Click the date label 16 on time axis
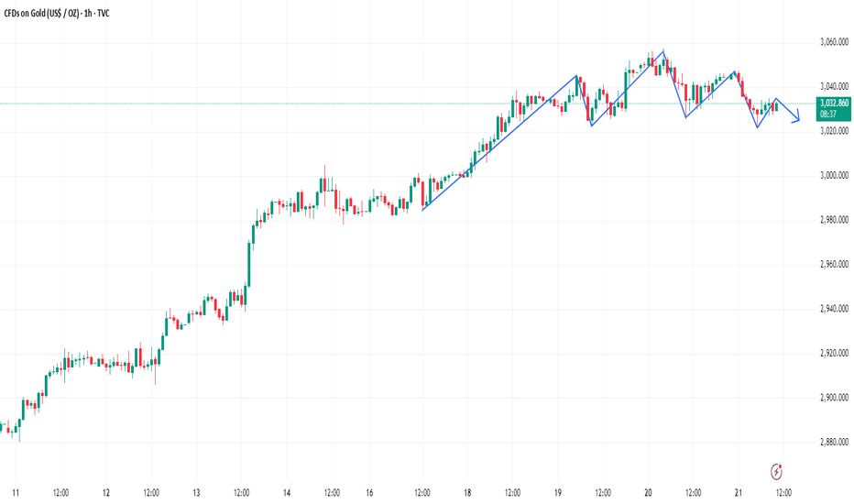The height and width of the screenshot is (504, 854). click(x=370, y=493)
